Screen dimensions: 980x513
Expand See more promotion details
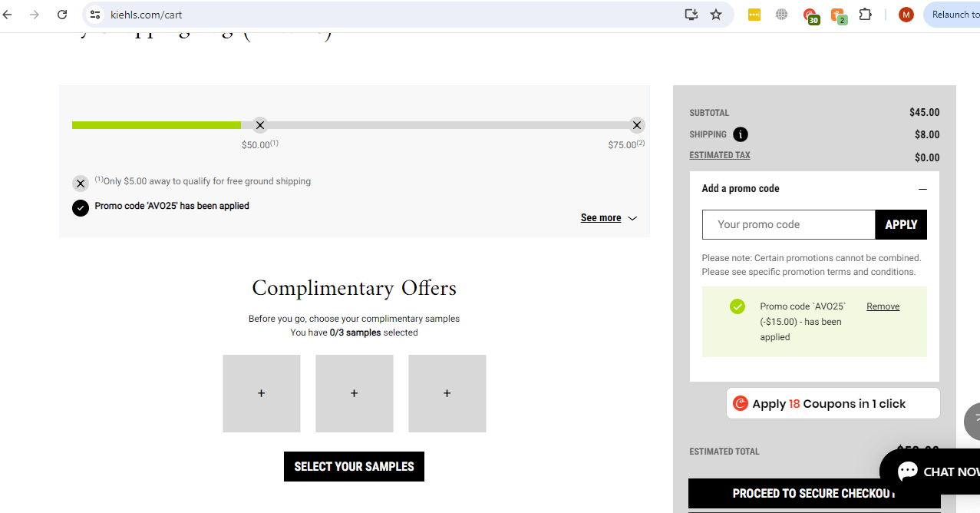(x=609, y=218)
